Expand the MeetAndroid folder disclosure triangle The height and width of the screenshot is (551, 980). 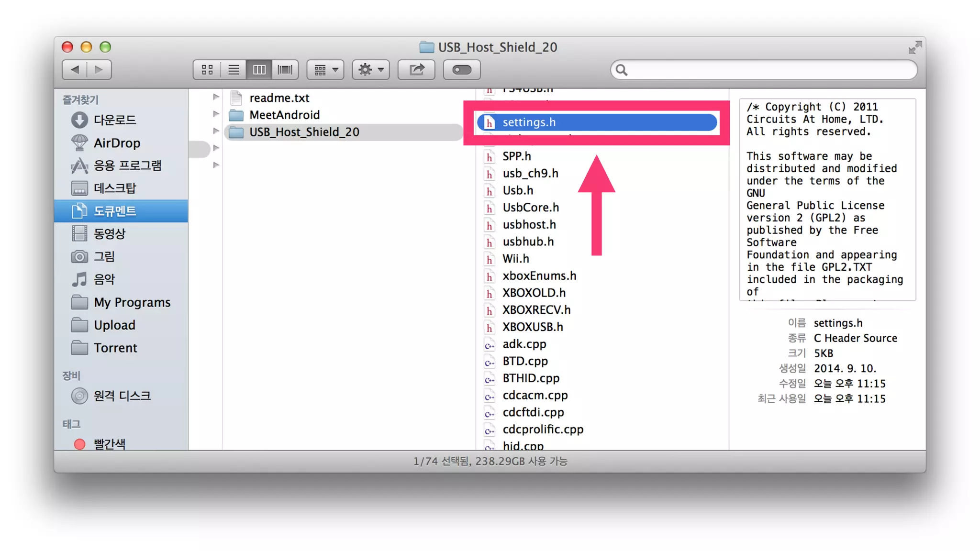click(216, 114)
